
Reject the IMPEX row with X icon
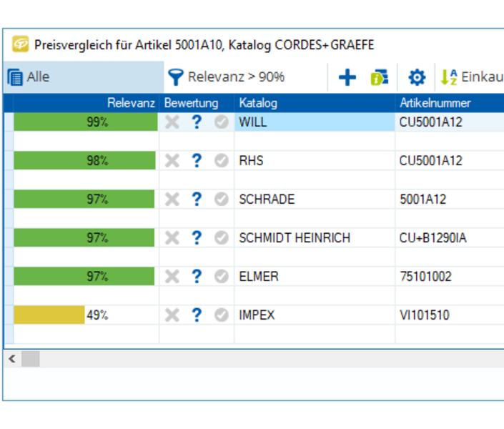click(x=172, y=315)
